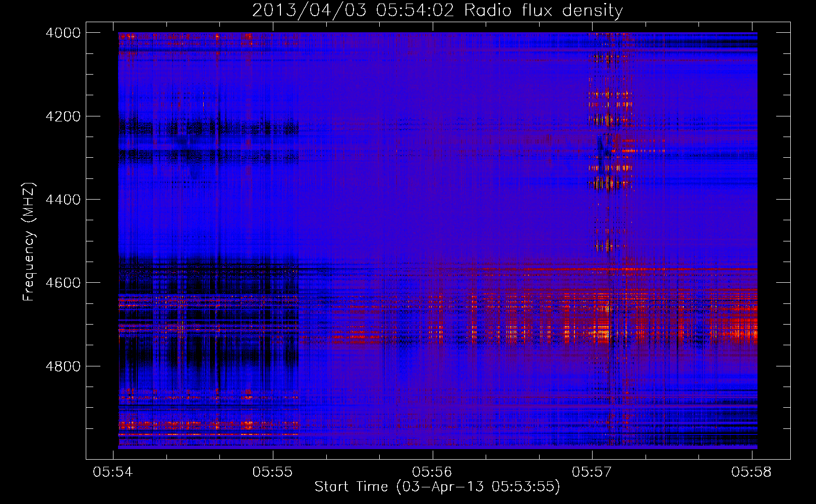
Task: Click the 05:56 time axis label
Action: click(x=432, y=472)
